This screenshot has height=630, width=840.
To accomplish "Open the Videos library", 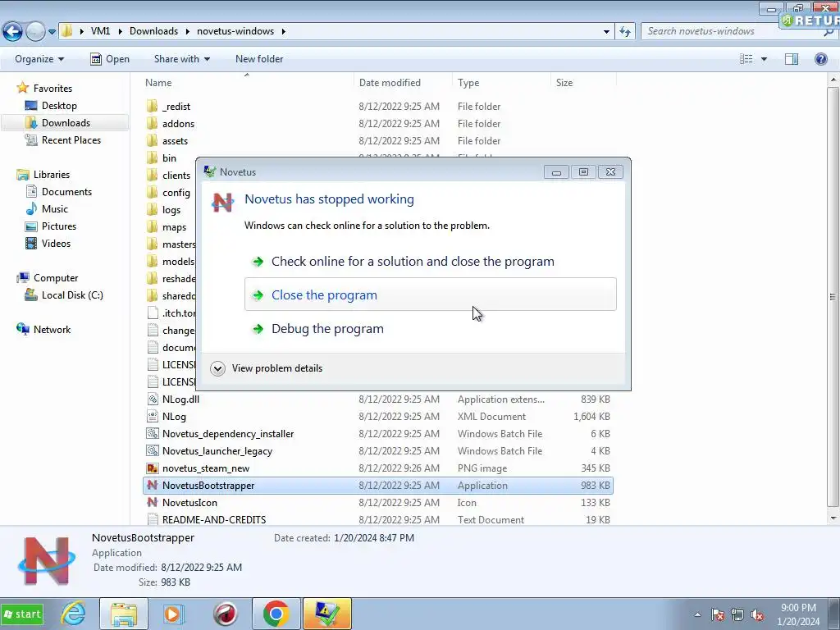I will click(x=56, y=243).
